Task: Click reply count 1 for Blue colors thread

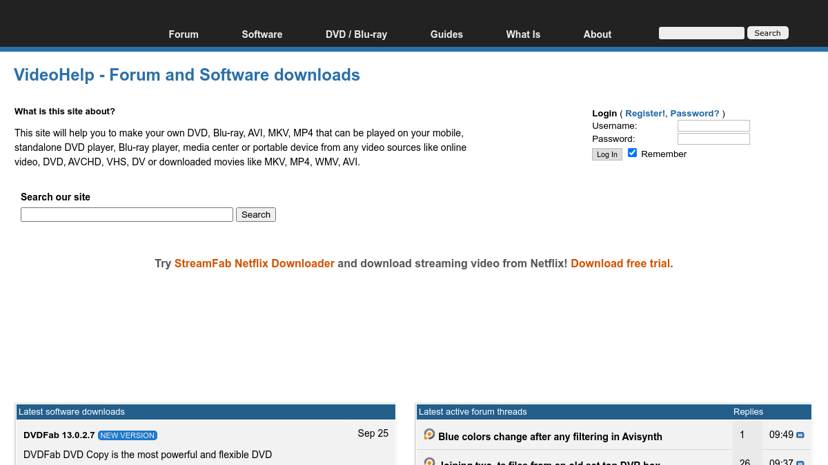Action: point(742,435)
